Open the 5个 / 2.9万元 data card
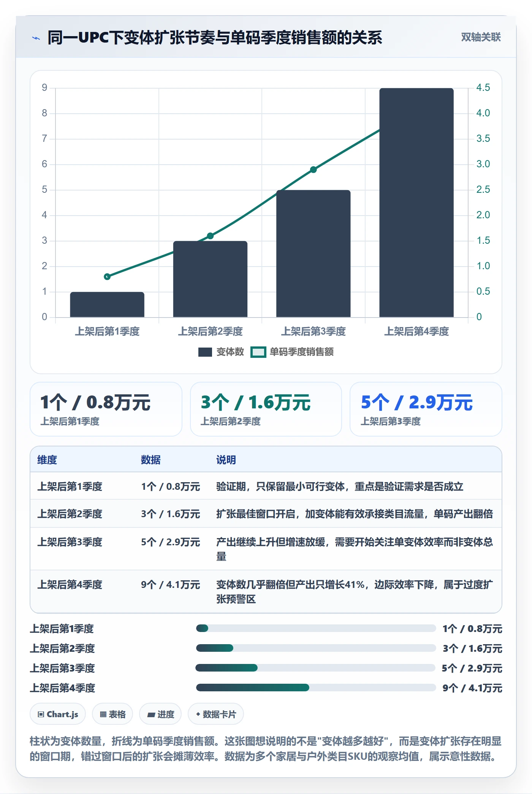 pyautogui.click(x=426, y=409)
